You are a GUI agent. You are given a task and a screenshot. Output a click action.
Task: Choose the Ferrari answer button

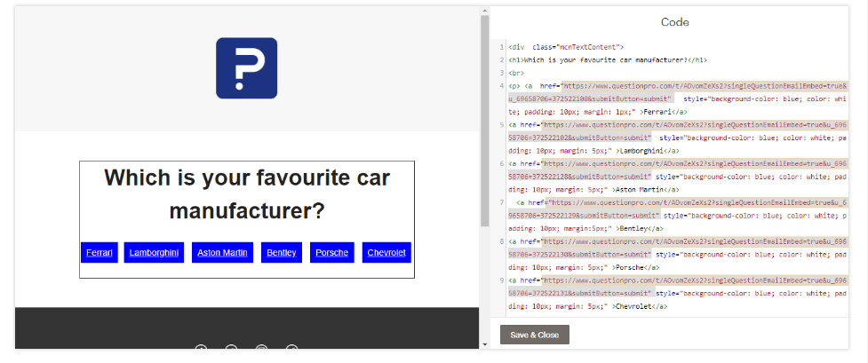[x=100, y=252]
